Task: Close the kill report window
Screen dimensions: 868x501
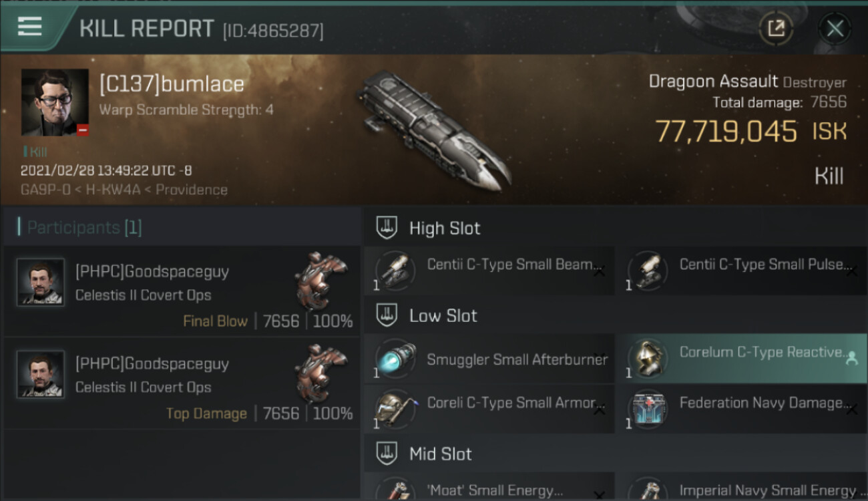Action: tap(835, 28)
